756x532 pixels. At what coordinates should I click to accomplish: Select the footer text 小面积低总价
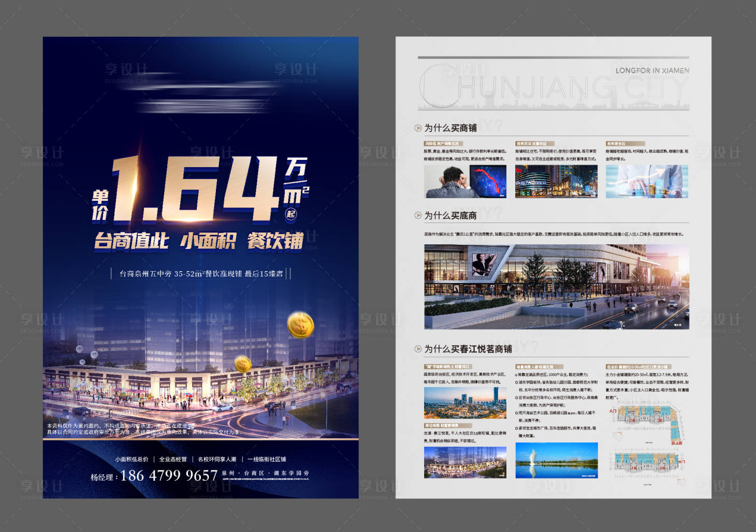pyautogui.click(x=132, y=459)
